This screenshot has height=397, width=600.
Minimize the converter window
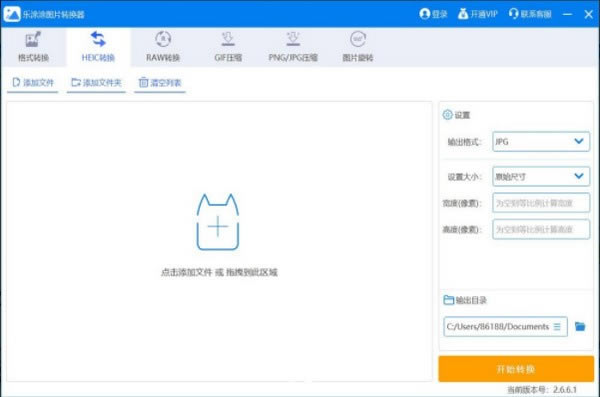[x=567, y=14]
